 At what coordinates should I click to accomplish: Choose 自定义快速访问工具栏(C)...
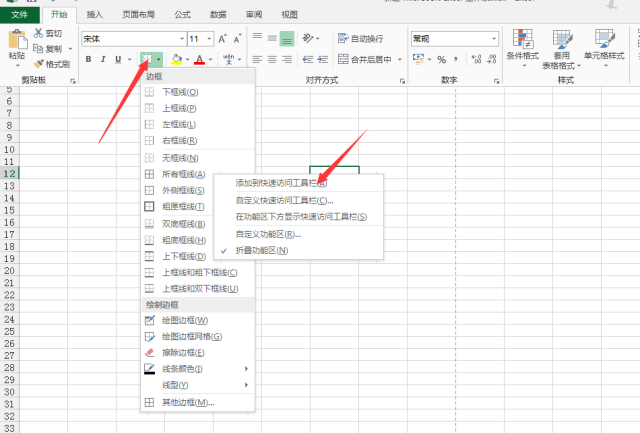(x=298, y=200)
